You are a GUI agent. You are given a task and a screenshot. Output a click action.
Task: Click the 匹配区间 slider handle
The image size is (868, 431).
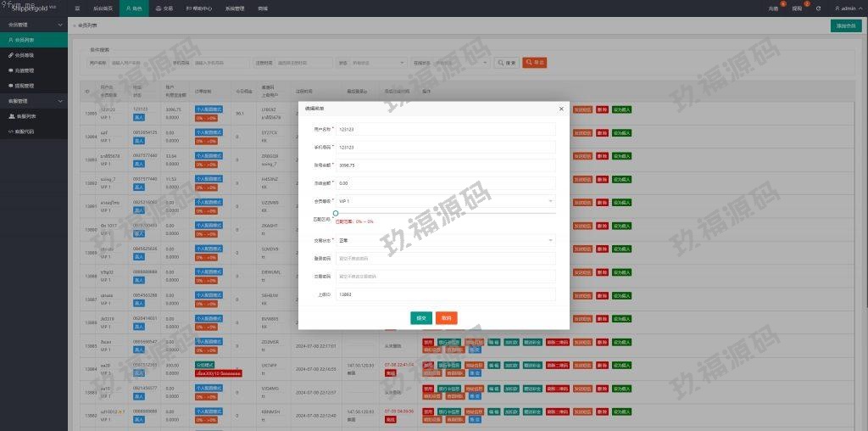[336, 213]
